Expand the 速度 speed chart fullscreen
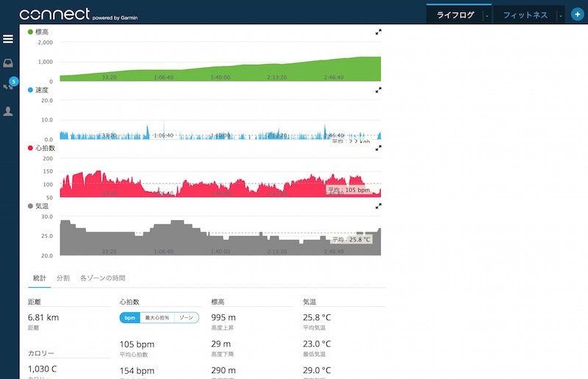 [379, 90]
